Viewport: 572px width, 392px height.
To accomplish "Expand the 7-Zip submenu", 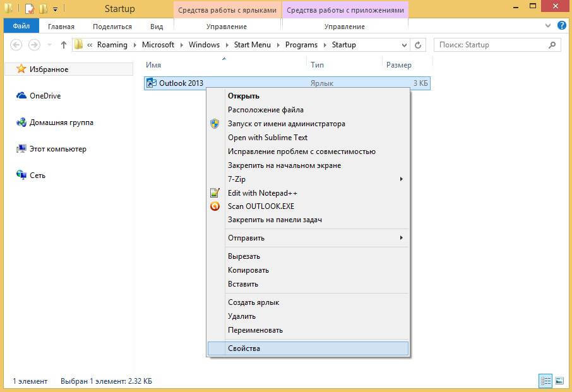I will click(x=401, y=179).
